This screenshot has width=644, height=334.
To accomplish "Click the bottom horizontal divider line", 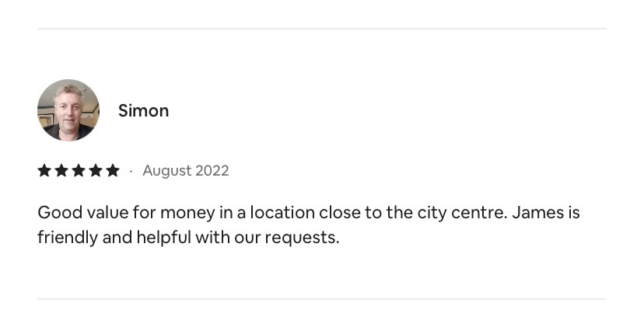I will [x=321, y=299].
